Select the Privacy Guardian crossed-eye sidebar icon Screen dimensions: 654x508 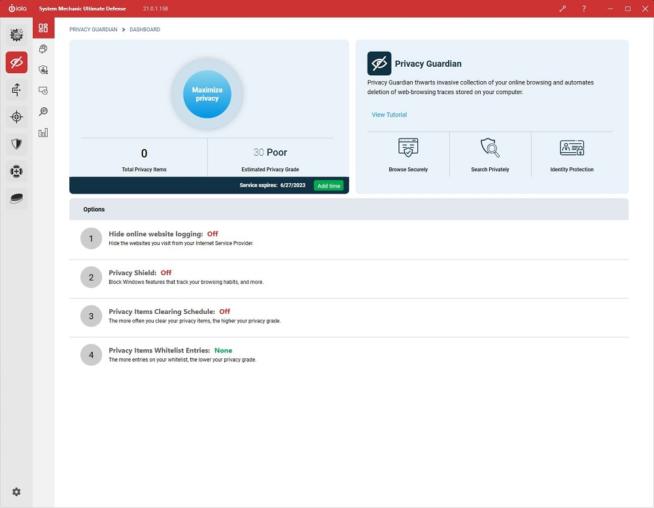coord(16,63)
